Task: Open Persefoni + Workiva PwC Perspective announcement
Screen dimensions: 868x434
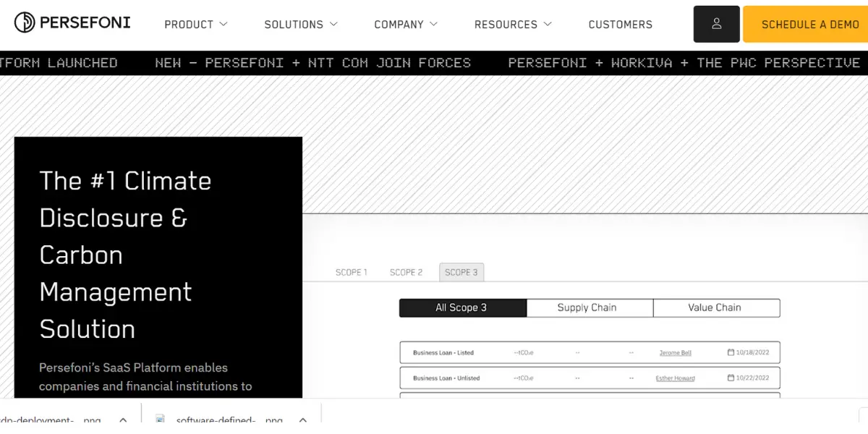Action: click(684, 63)
